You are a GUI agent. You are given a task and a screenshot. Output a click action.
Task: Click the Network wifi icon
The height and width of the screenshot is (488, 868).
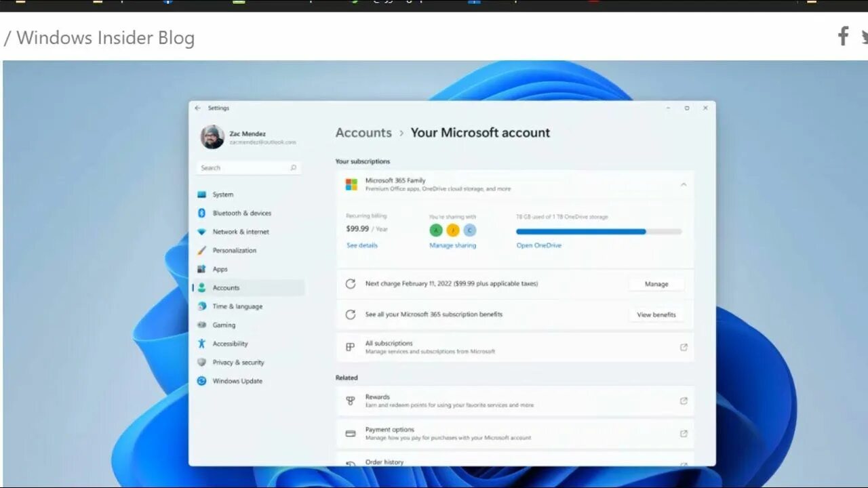coord(201,232)
